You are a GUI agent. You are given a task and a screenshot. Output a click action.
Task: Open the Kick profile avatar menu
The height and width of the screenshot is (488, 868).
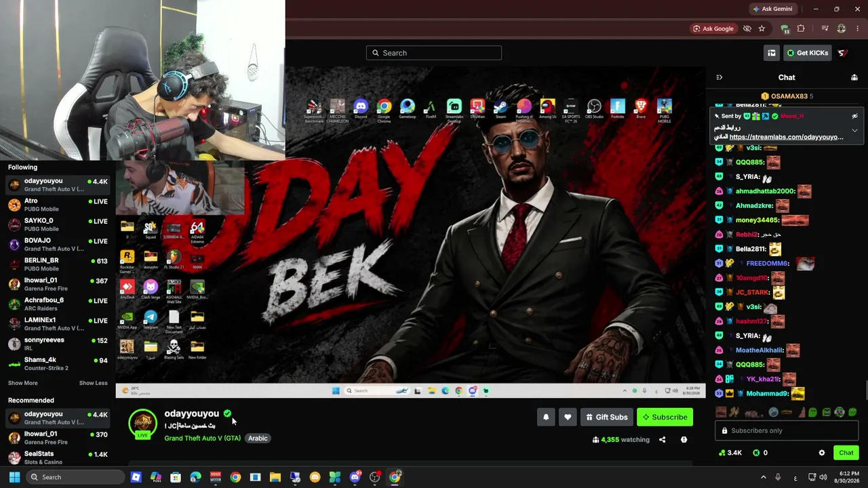[x=843, y=53]
